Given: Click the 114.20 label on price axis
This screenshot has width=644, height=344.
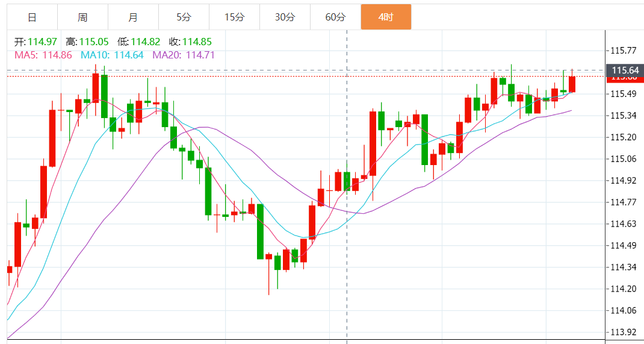Looking at the screenshot, I should 624,289.
